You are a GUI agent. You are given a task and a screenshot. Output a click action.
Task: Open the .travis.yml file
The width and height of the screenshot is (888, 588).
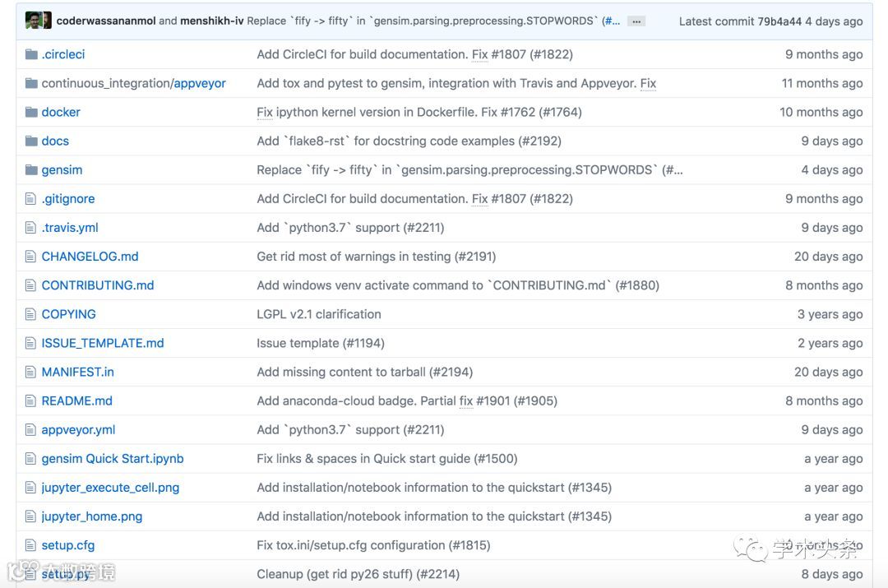point(70,228)
